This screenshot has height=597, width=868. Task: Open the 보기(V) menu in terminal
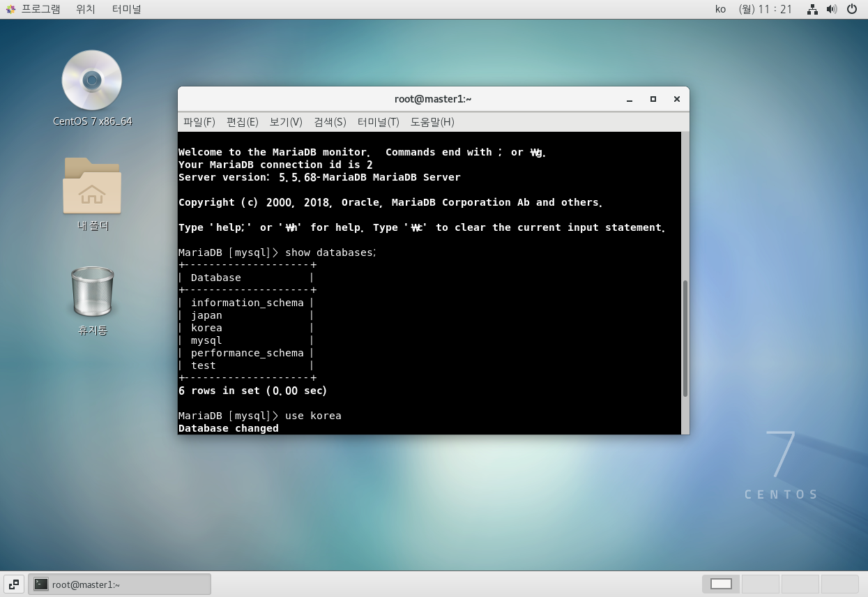click(x=286, y=122)
